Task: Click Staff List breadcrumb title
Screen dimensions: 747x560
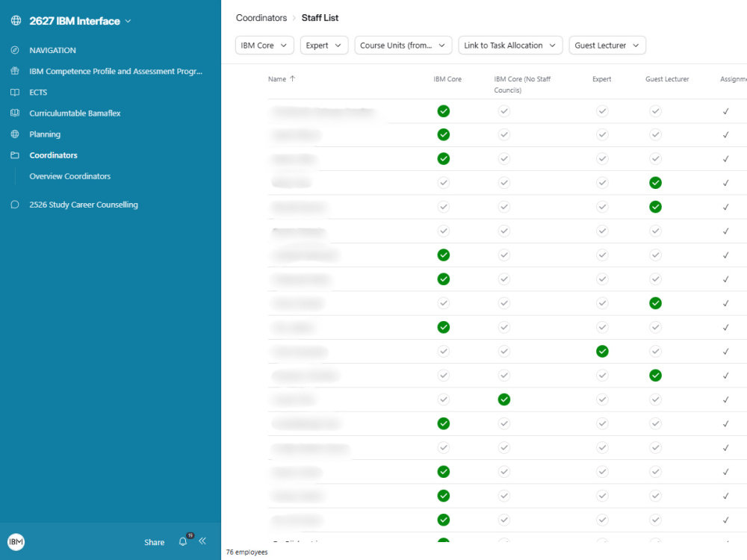Action: (320, 18)
